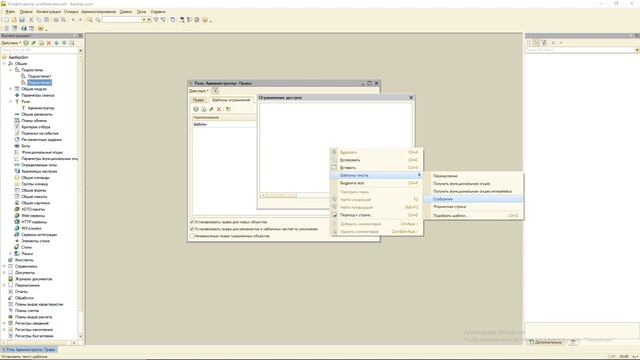Select Шаблоны ограничений tab
Viewport: 640px width, 360px height.
point(231,100)
